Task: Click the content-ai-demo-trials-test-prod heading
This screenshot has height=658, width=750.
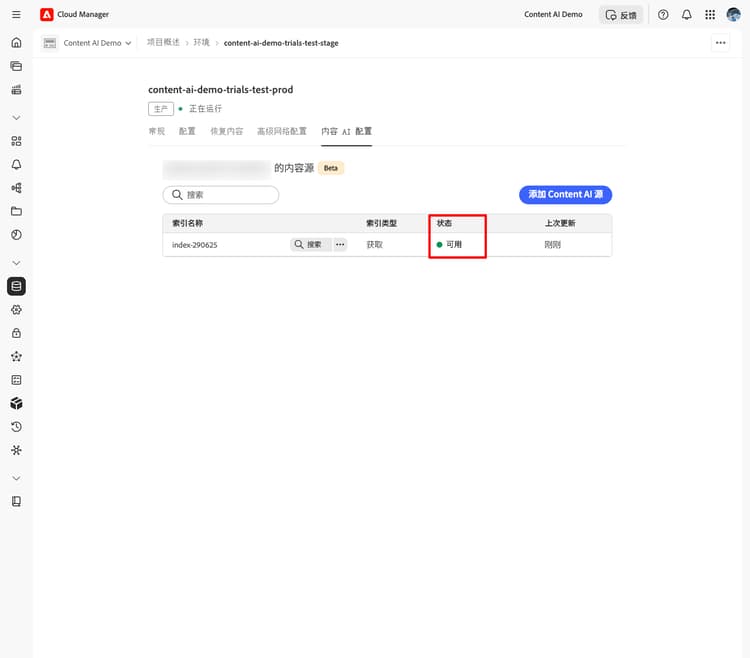Action: coord(221,89)
